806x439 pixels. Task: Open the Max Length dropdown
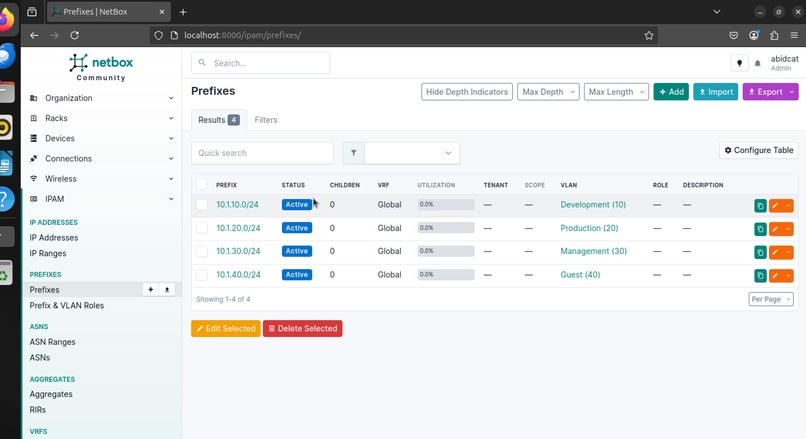616,92
